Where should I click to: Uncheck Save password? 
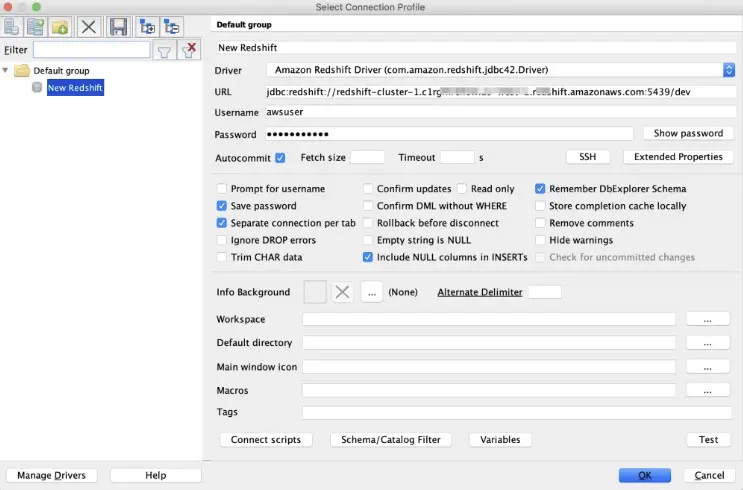click(x=221, y=206)
